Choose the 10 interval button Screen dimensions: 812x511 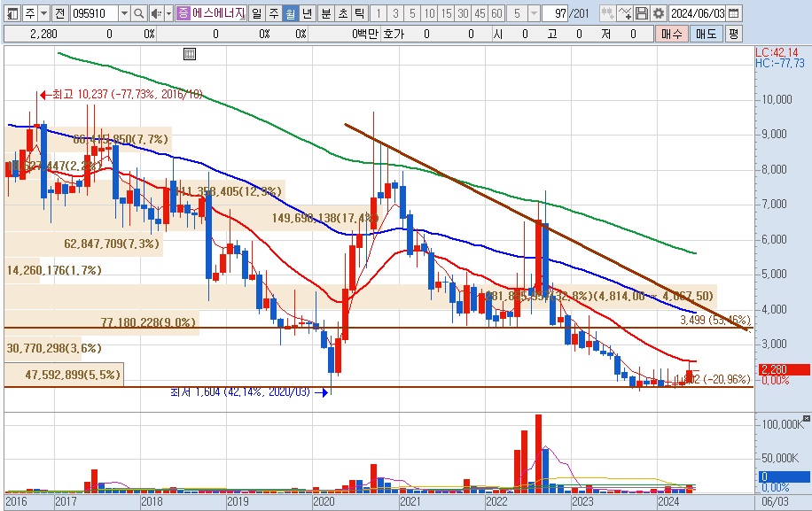click(x=429, y=13)
